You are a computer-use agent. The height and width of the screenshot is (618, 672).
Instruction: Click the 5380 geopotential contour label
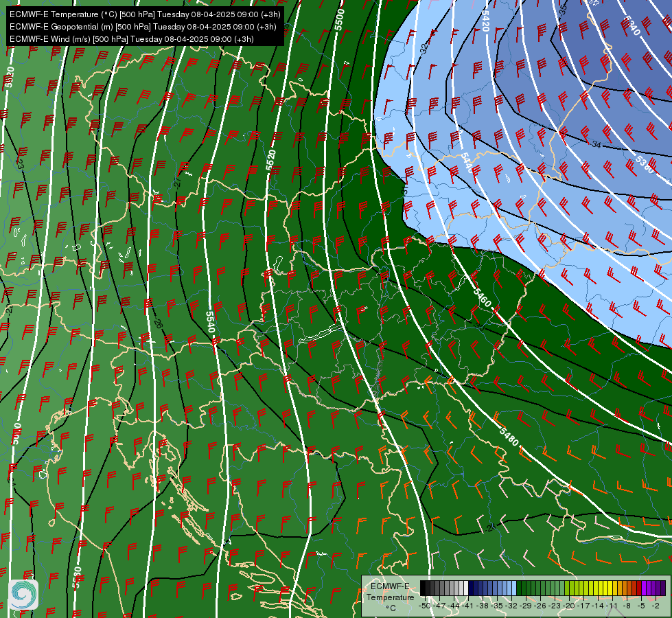645,165
